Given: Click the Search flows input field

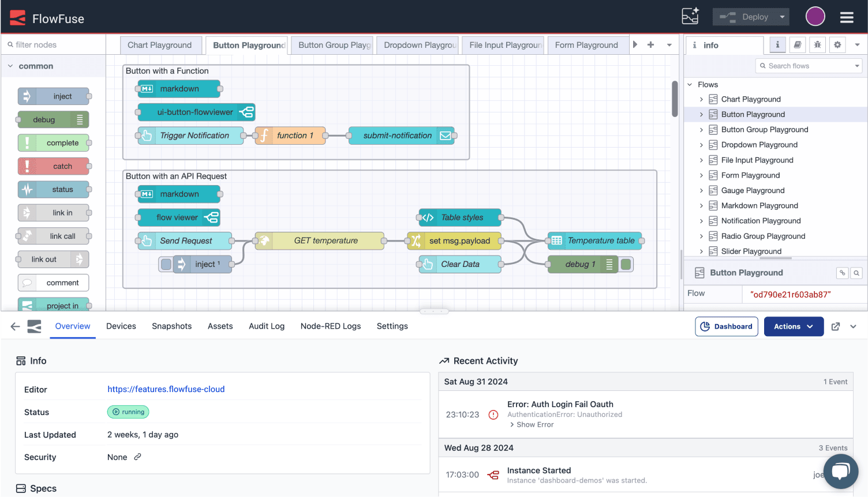Looking at the screenshot, I should (808, 66).
